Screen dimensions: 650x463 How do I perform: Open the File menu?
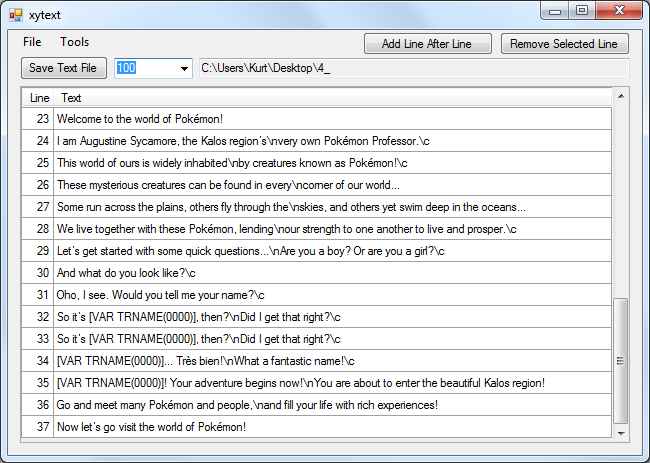(x=32, y=42)
